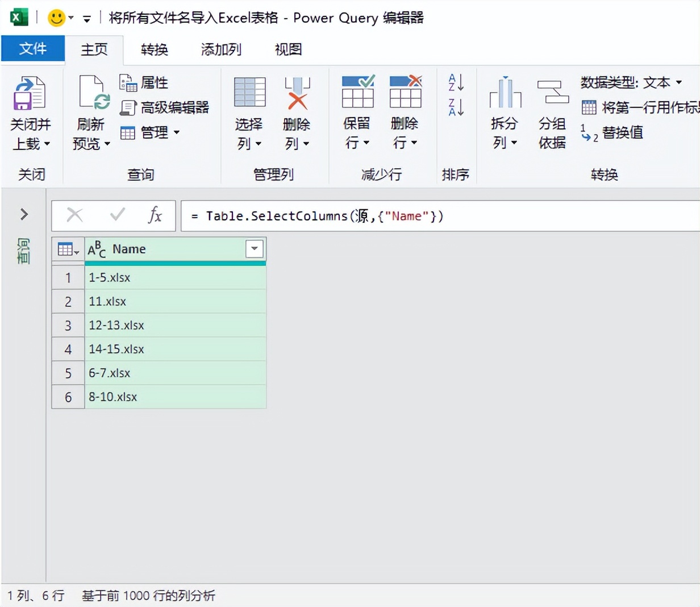Open the Name column filter dropdown
Viewport: 700px width, 607px height.
pos(255,248)
